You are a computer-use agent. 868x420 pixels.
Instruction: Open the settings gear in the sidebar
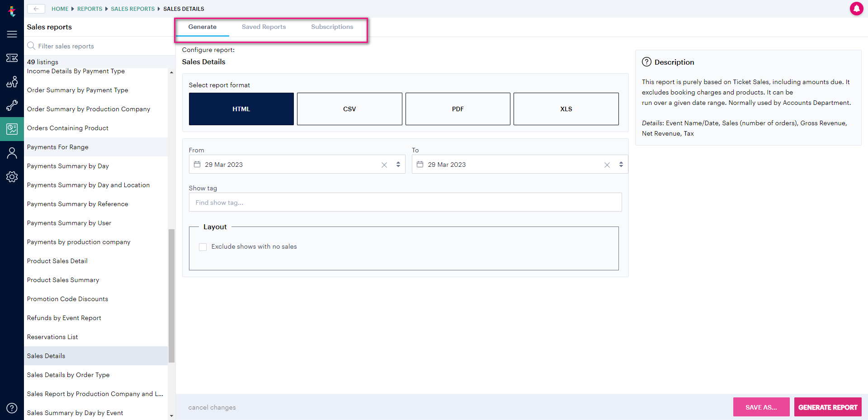pos(12,177)
